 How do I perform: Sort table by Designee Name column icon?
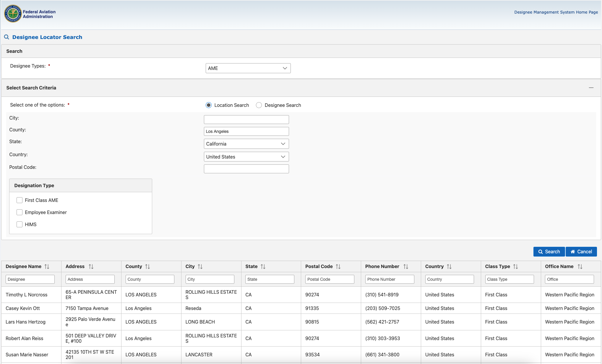tap(47, 267)
